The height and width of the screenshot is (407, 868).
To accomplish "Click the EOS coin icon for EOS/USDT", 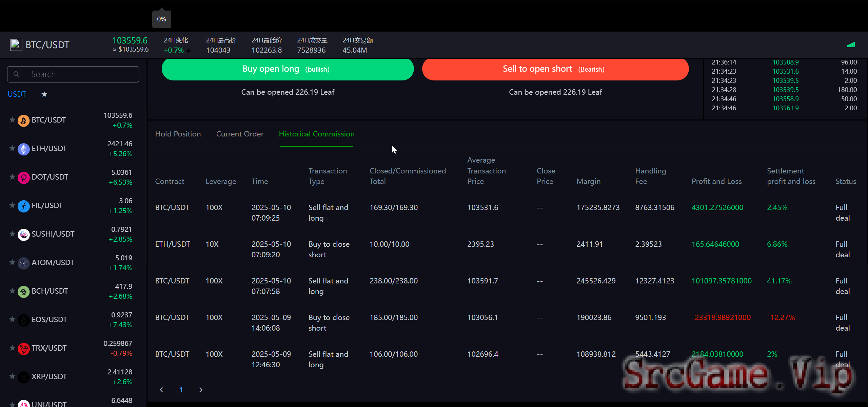I will tap(23, 320).
